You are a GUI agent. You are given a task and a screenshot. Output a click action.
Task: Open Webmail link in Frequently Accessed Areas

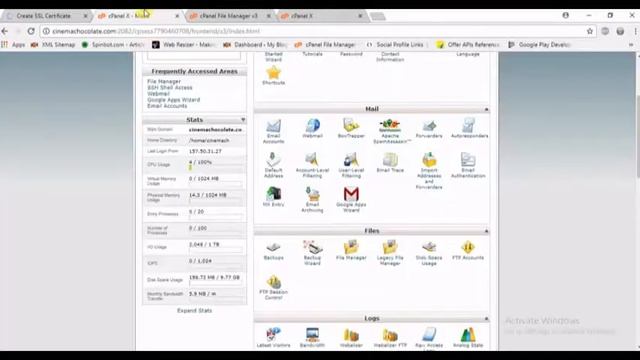click(x=158, y=93)
